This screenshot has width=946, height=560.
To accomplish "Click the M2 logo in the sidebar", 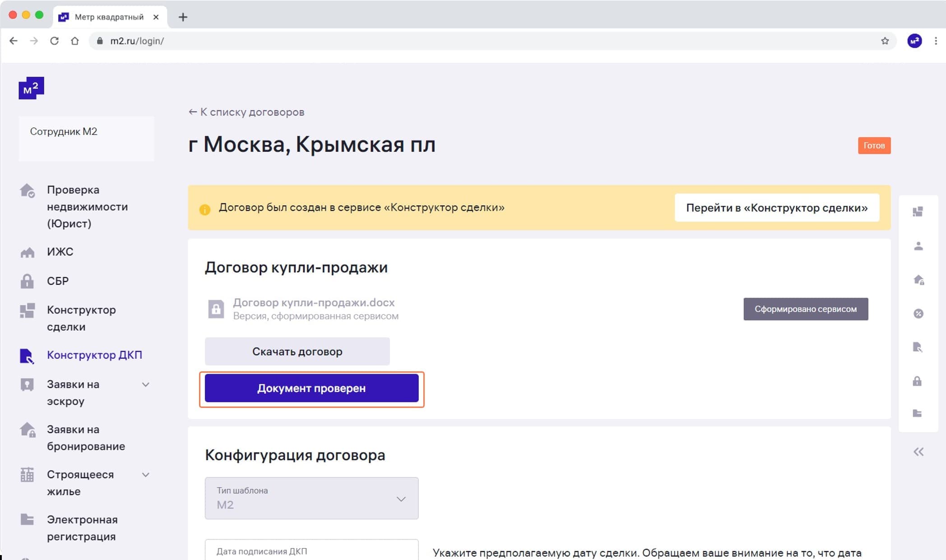I will 31,88.
